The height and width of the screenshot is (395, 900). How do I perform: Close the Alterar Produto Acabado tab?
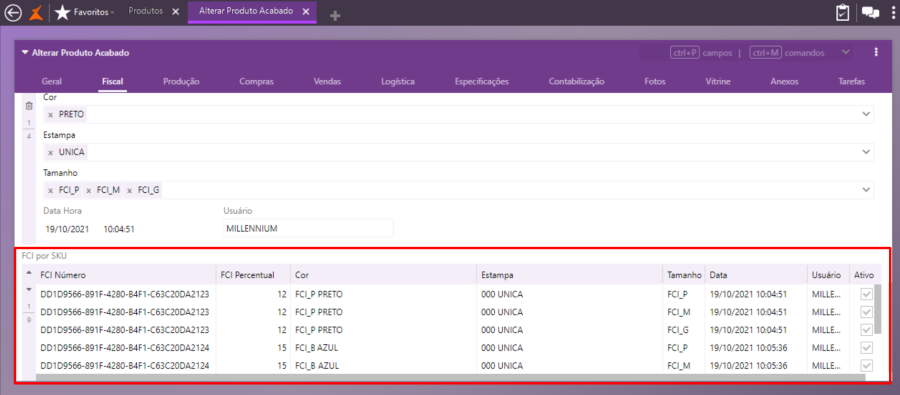point(305,11)
